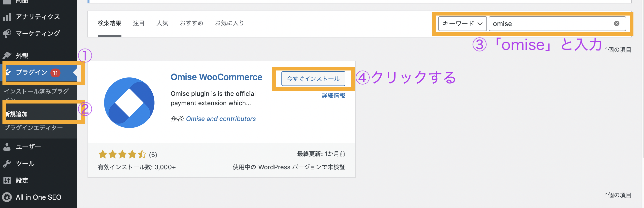Open プラグインエディター in the sidebar
Viewport: 644px width, 208px height.
[x=33, y=128]
